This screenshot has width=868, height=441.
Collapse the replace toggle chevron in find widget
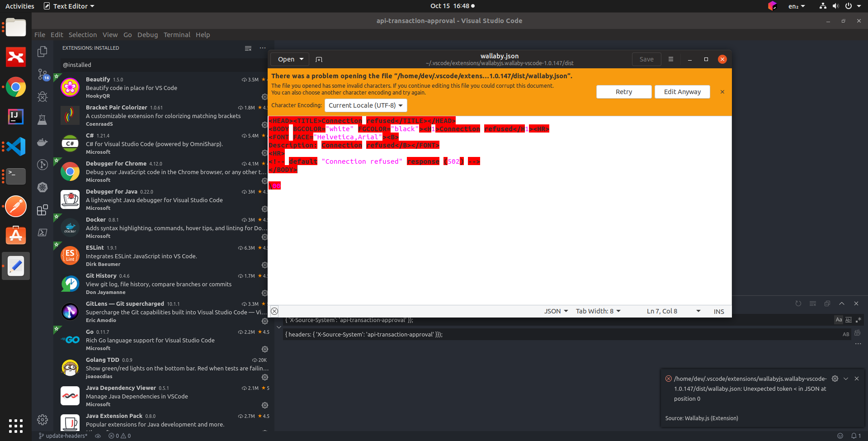[279, 327]
